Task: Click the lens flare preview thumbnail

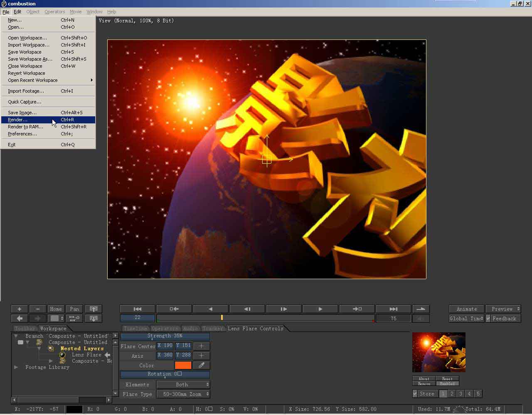Action: (x=438, y=352)
